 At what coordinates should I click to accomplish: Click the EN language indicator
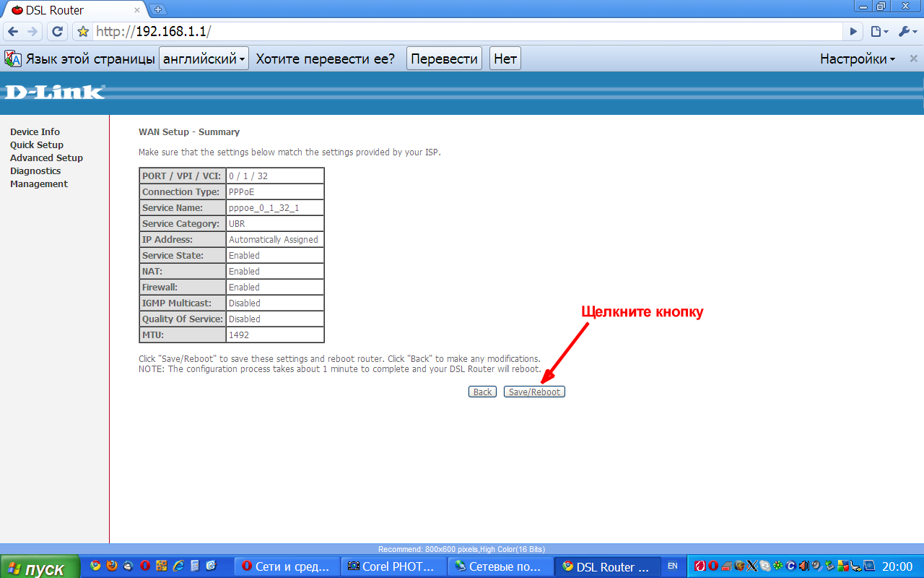tap(672, 566)
